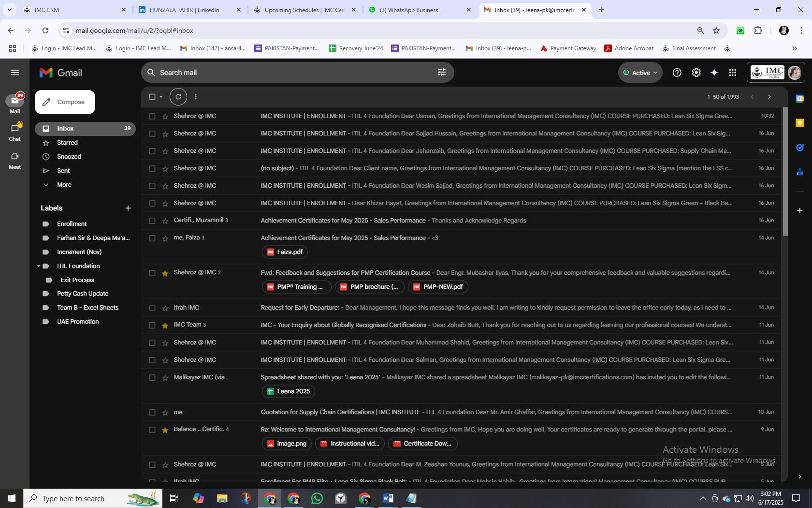Open the Active status dropdown
This screenshot has height=508, width=812.
(x=640, y=73)
